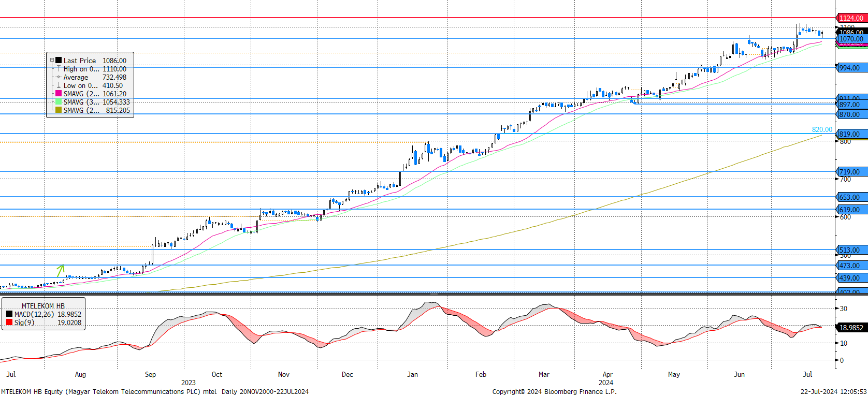
Task: Select the Low marker icon in legend
Action: pos(59,85)
